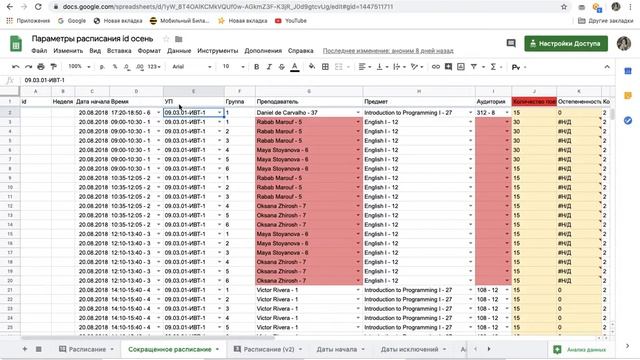Screen dimensions: 640x360
Task: Decrease decimal places
Action: pos(127,67)
